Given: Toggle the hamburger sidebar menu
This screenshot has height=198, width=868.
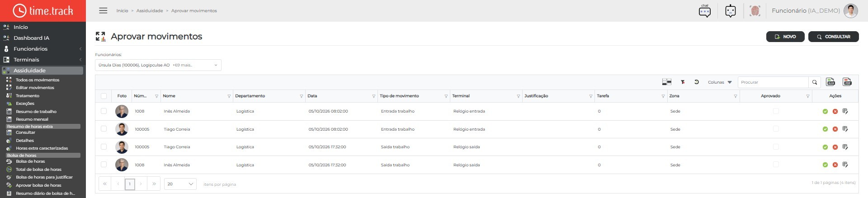Looking at the screenshot, I should [x=103, y=10].
